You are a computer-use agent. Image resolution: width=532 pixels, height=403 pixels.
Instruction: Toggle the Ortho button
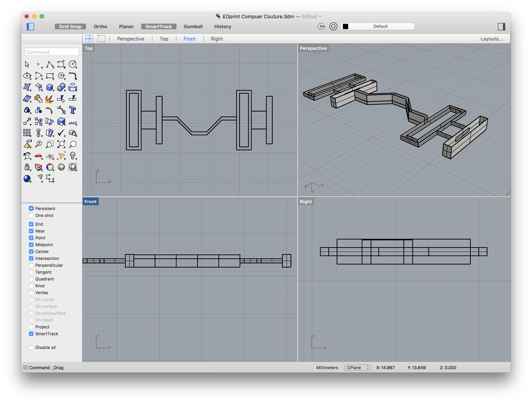click(100, 27)
